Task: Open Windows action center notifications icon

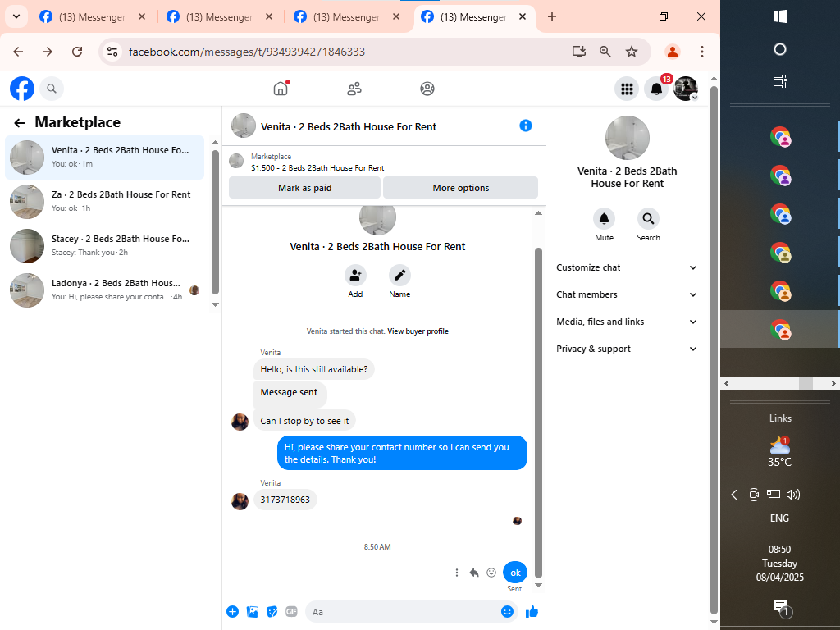Action: pyautogui.click(x=781, y=608)
